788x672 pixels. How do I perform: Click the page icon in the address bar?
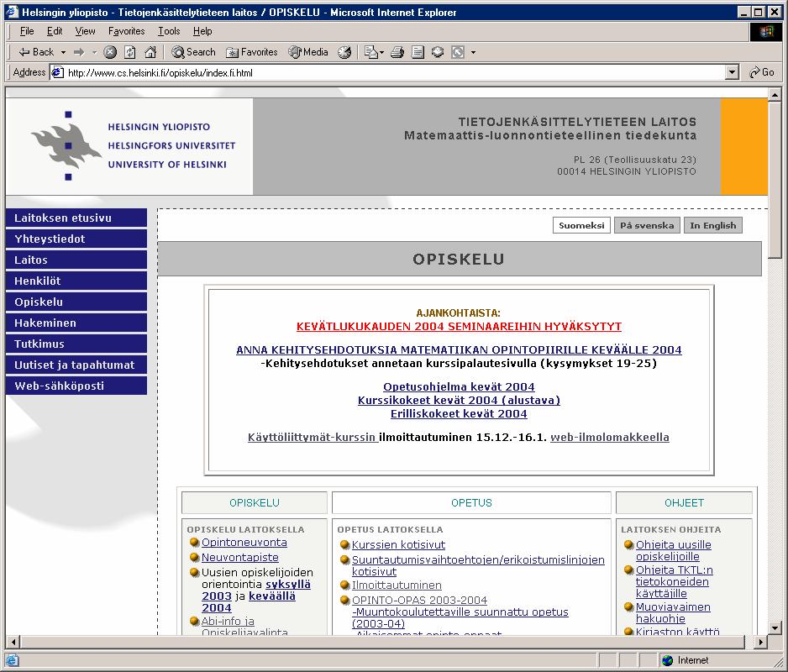[x=58, y=72]
